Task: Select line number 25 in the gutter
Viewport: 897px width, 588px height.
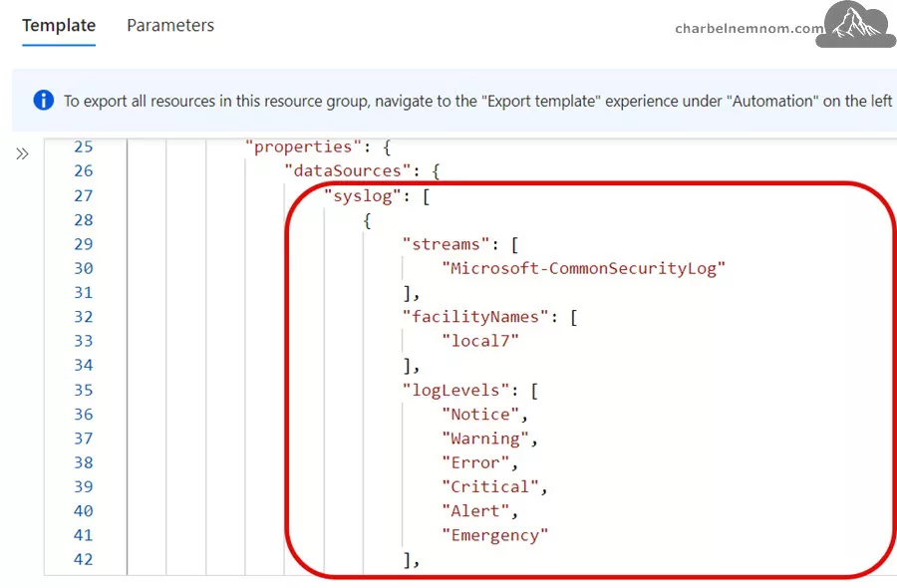Action: coord(84,147)
